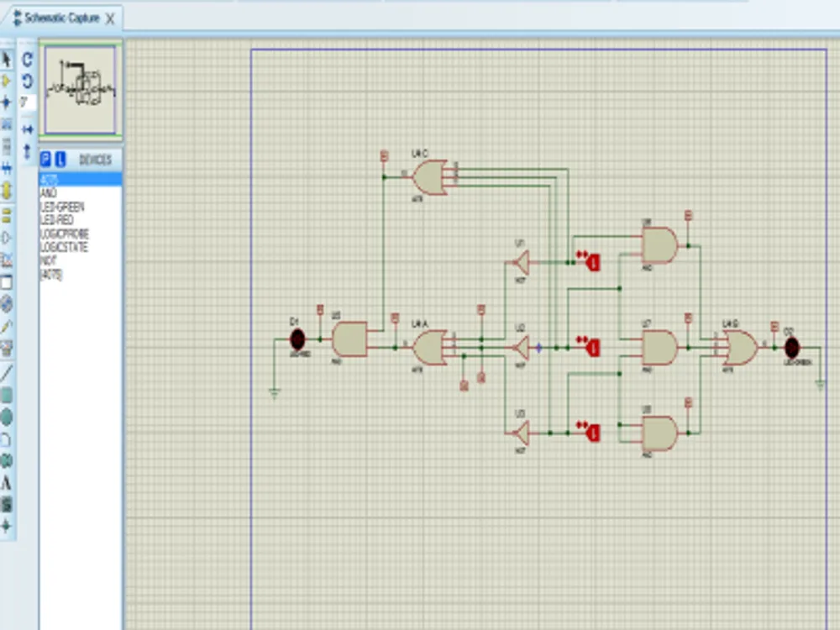840x630 pixels.
Task: Click the horizontal mirror orientation icon
Action: 27,129
